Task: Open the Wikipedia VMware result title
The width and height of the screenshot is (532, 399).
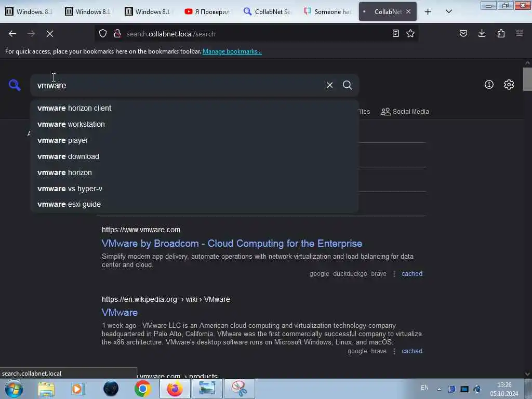Action: 120,312
